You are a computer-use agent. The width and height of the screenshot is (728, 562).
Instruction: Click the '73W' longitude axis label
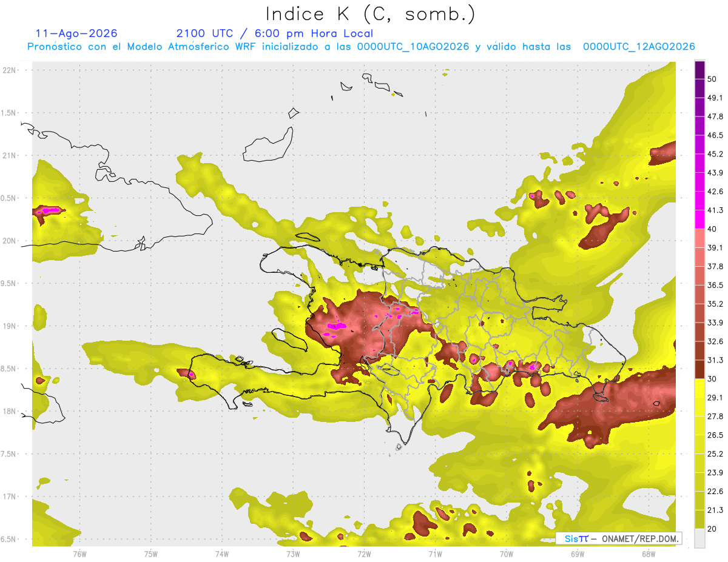pyautogui.click(x=293, y=554)
